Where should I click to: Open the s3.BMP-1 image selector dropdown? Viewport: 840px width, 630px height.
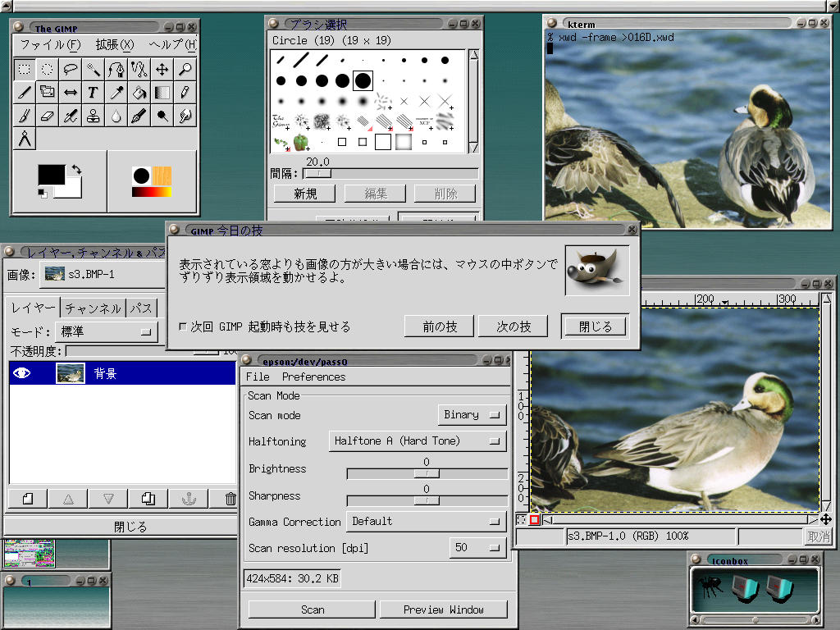[x=104, y=274]
